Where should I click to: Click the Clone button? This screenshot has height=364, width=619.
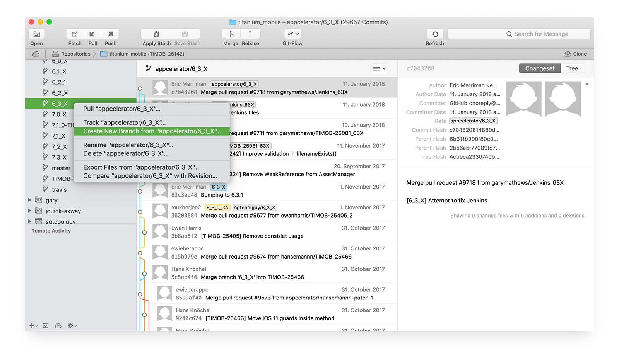pos(575,54)
